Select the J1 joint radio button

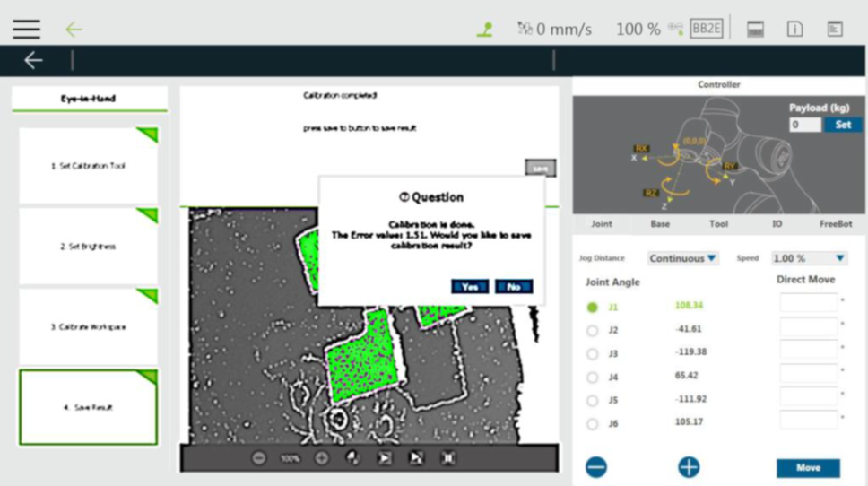pyautogui.click(x=592, y=307)
